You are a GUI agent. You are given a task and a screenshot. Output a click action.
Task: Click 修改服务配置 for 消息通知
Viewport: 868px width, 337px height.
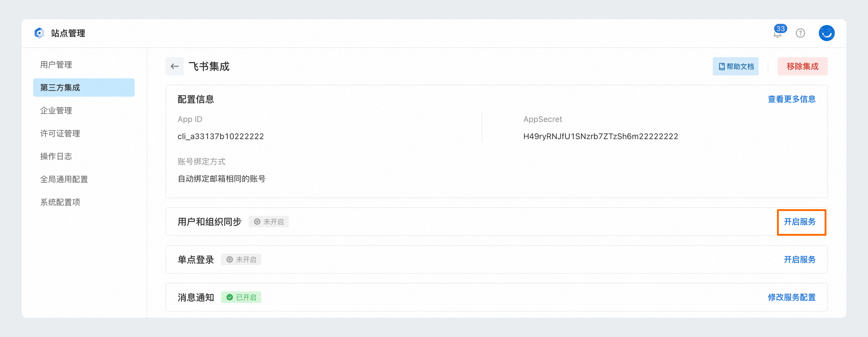point(791,297)
